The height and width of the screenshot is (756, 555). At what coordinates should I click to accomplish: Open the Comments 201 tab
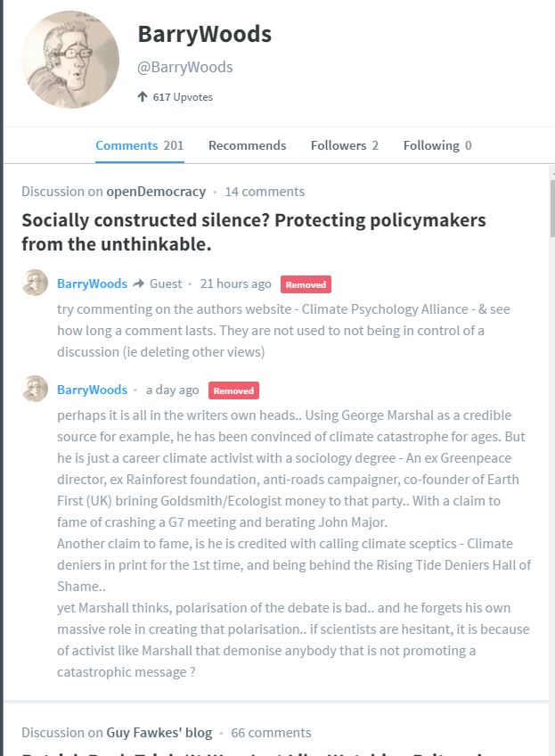pos(139,145)
